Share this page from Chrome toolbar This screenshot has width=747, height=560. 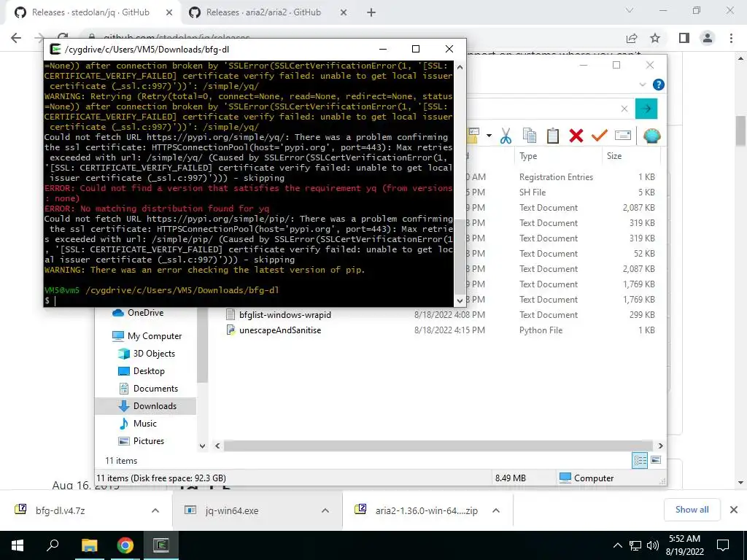tap(632, 38)
